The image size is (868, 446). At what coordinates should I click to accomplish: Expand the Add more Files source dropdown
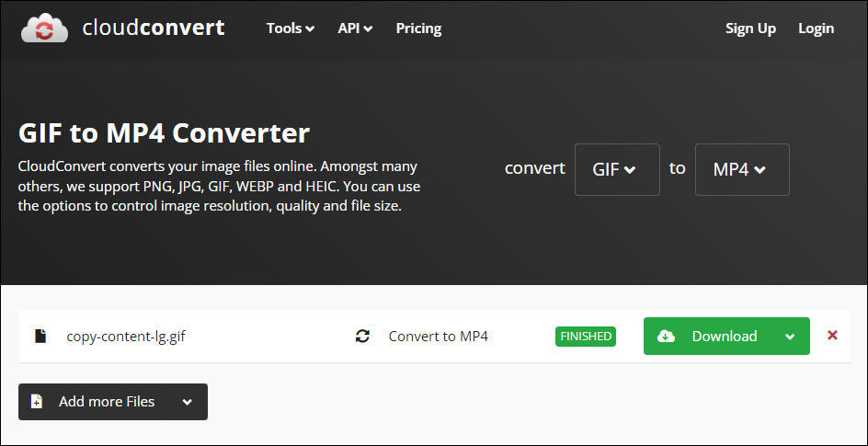tap(187, 402)
